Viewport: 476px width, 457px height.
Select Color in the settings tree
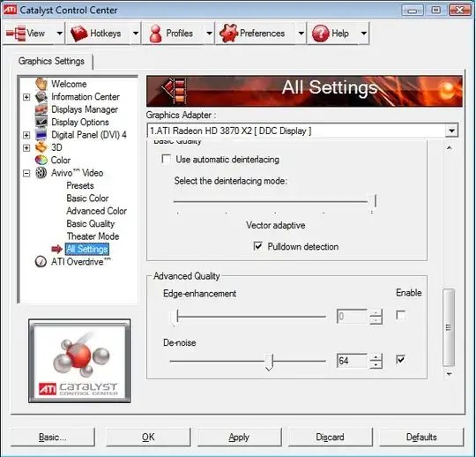click(x=61, y=161)
